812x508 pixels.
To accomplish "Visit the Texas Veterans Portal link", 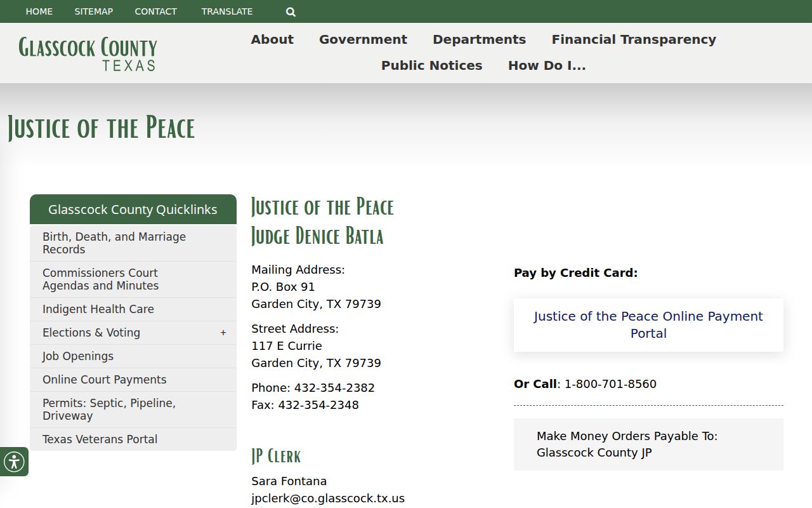I will [x=133, y=439].
